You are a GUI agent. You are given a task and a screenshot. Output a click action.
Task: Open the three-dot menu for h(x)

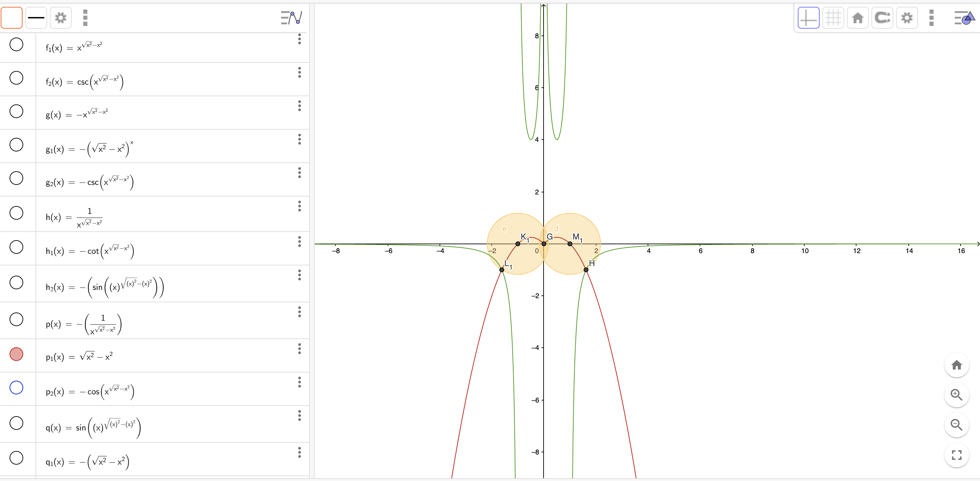pos(300,206)
